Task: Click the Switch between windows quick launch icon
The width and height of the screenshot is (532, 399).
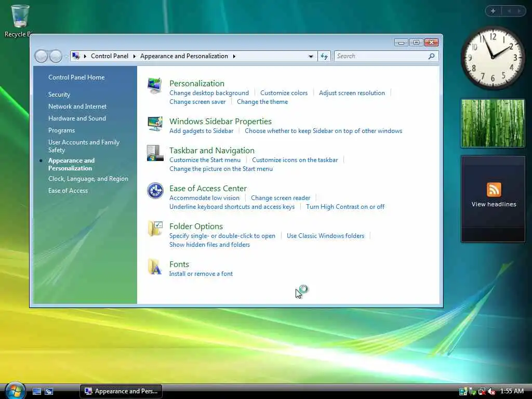Action: [x=49, y=391]
